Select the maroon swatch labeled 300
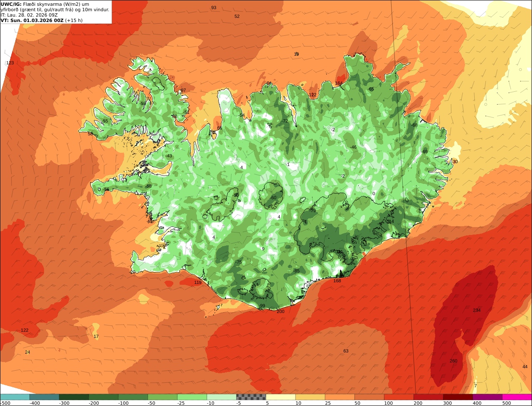Viewport: 532px width, 406px height. click(x=458, y=397)
